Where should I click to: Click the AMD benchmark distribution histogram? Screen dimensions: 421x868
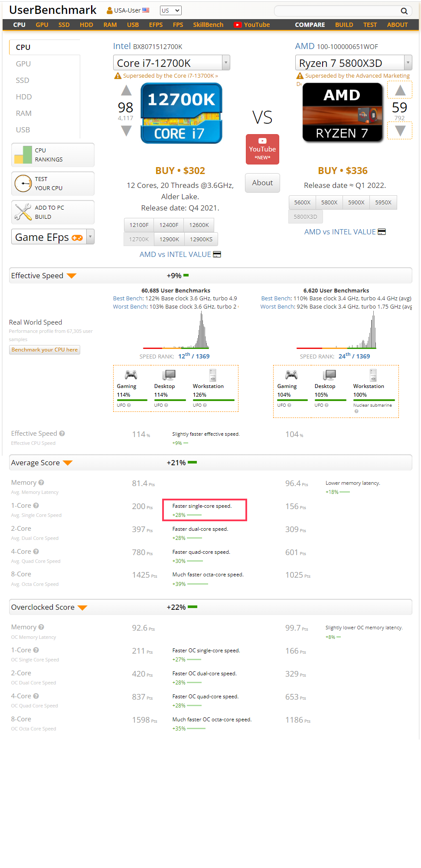(x=336, y=331)
